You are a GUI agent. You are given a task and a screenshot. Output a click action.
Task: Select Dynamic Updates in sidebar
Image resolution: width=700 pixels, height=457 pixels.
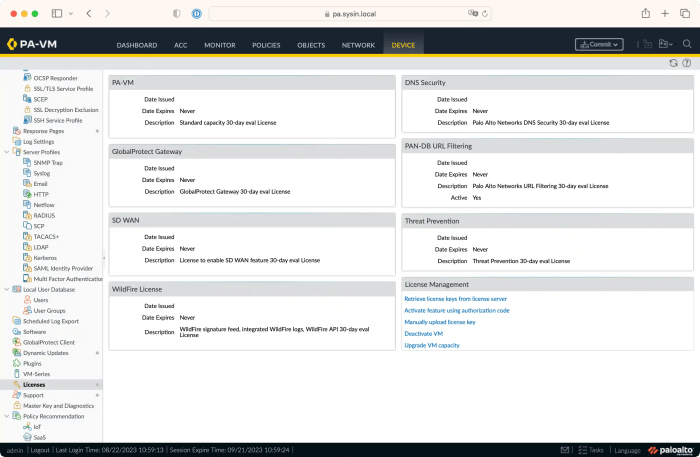[x=46, y=353]
